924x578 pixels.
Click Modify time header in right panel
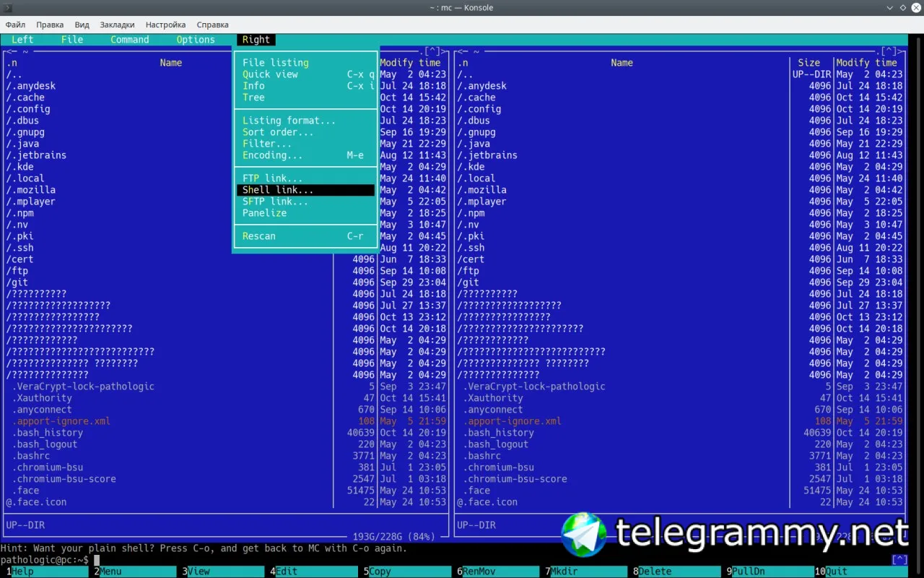[x=866, y=63]
